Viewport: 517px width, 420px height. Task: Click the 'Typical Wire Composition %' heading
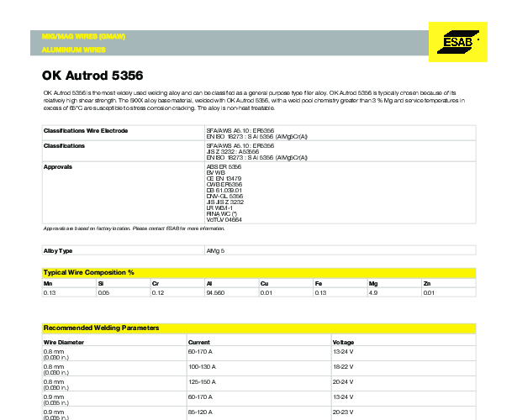pos(89,273)
